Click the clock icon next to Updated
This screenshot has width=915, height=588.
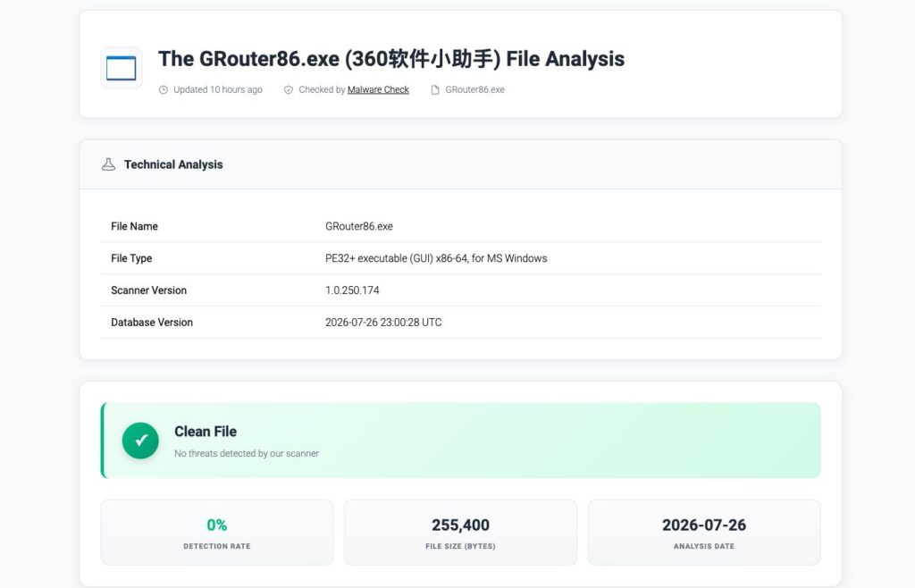point(164,90)
